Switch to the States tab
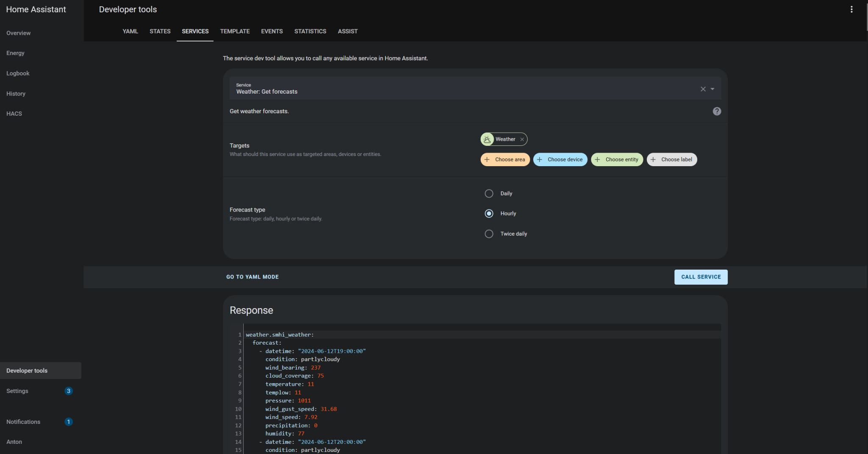This screenshot has height=454, width=868. 160,31
